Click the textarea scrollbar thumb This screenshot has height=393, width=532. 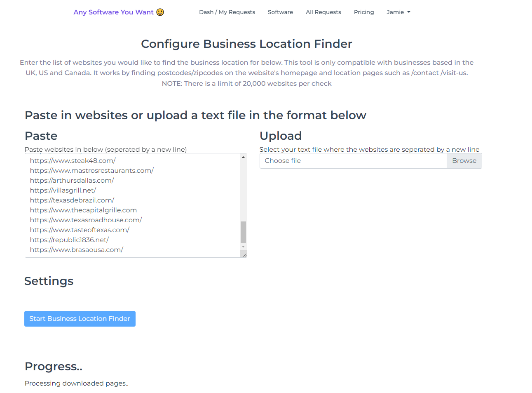pyautogui.click(x=244, y=232)
